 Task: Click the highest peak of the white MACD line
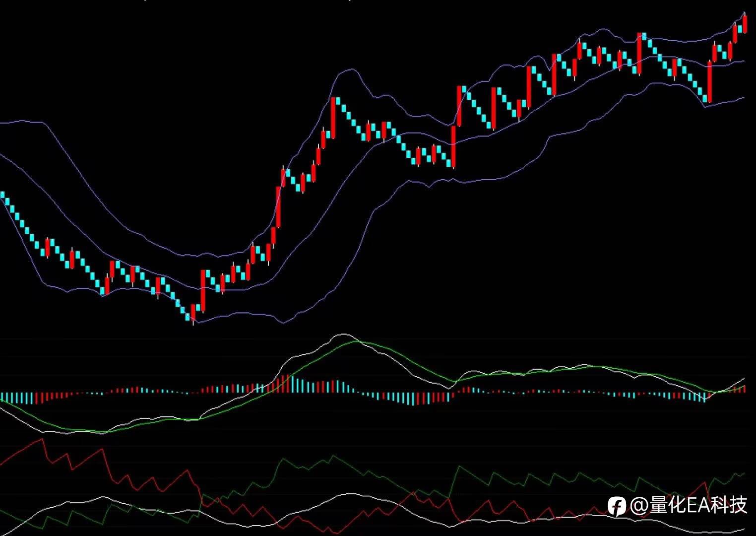pos(343,335)
